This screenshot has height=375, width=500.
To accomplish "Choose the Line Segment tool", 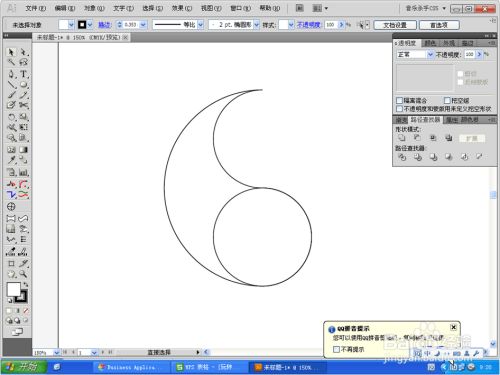I will click(11, 85).
